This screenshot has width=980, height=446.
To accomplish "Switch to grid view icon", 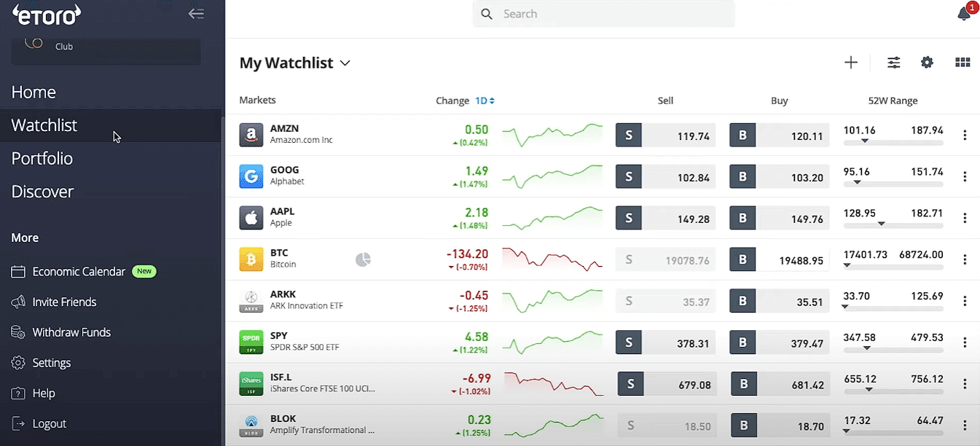I will pos(963,63).
